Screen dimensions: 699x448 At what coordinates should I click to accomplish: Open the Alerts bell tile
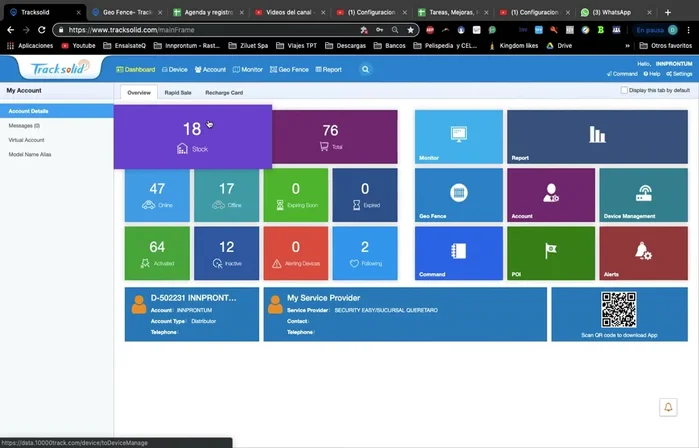pyautogui.click(x=644, y=253)
